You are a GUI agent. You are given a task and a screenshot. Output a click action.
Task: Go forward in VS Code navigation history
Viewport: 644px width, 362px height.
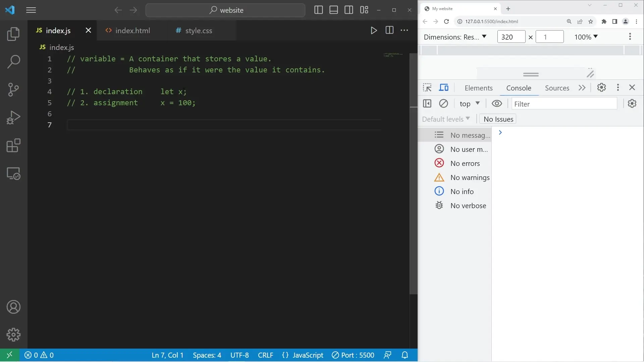click(133, 10)
